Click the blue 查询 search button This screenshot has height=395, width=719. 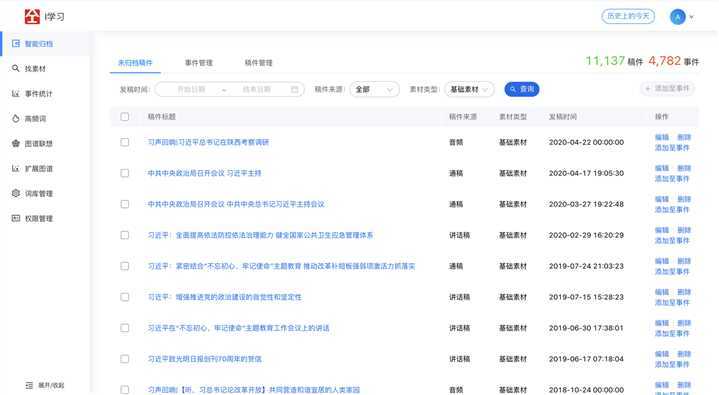click(522, 89)
